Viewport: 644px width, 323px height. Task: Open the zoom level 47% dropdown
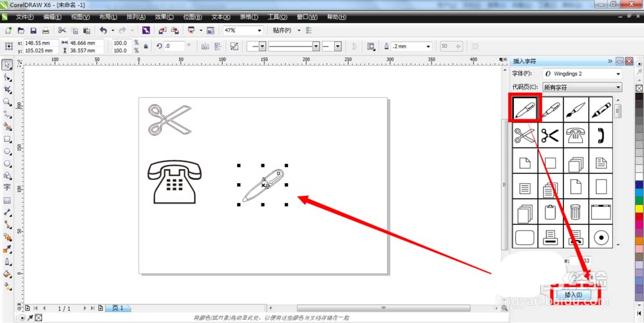pyautogui.click(x=260, y=30)
